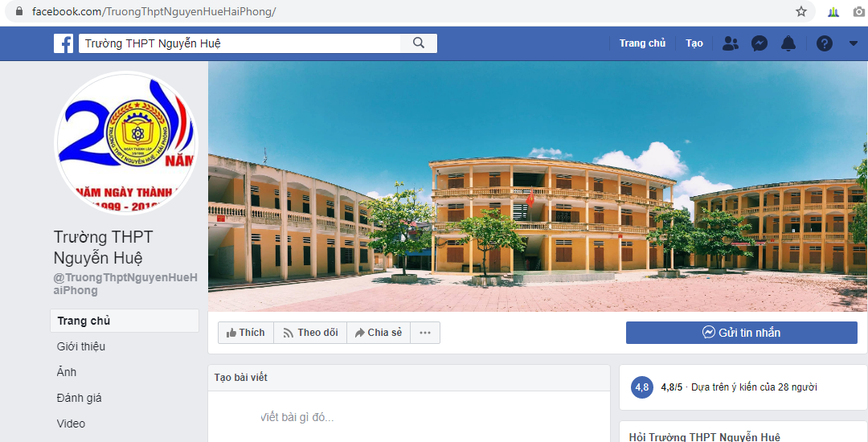Open the friend requests icon
The width and height of the screenshot is (868, 442).
730,43
